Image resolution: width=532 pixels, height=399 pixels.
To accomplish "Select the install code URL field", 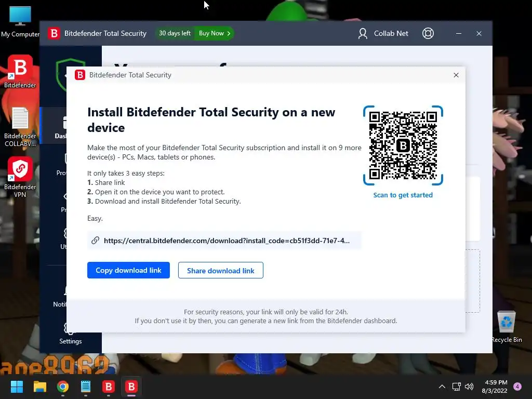I will [224, 241].
